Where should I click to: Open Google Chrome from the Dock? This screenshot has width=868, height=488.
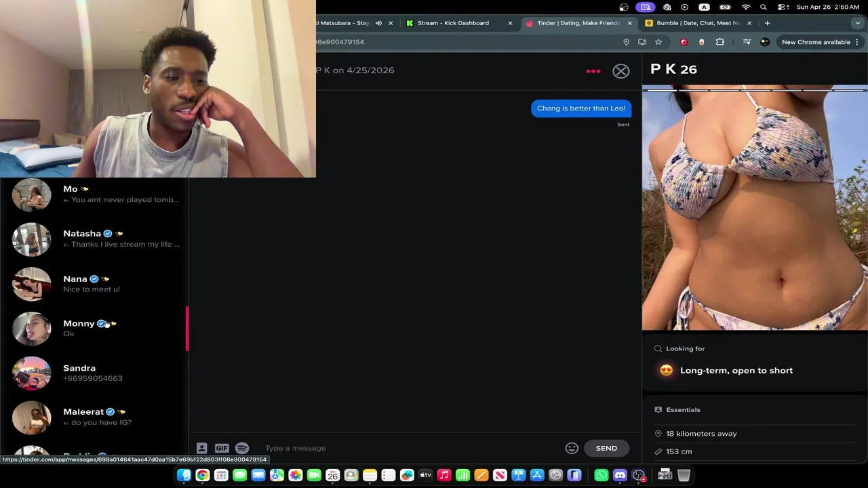[202, 475]
